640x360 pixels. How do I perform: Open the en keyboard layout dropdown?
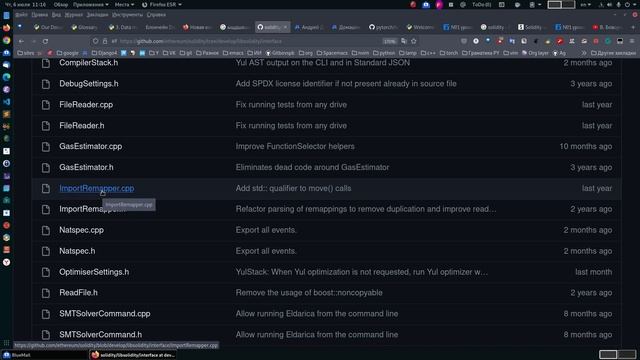(585, 4)
